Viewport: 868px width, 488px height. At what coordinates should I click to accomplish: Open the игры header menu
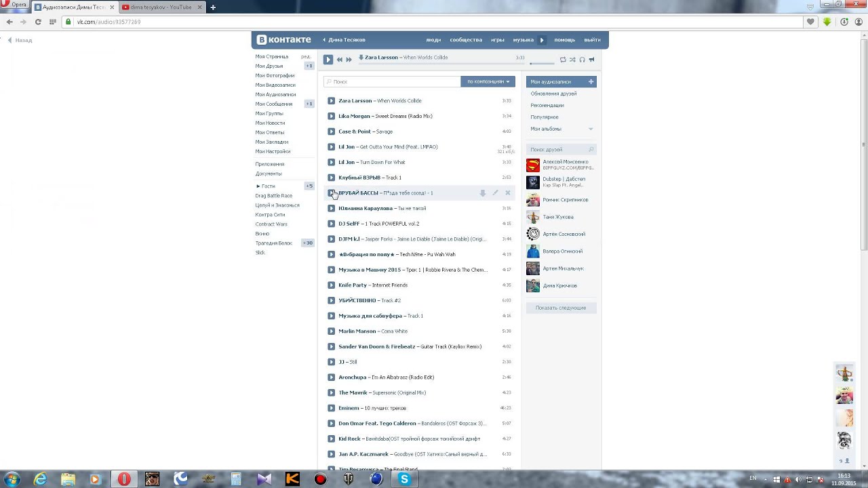click(x=498, y=40)
